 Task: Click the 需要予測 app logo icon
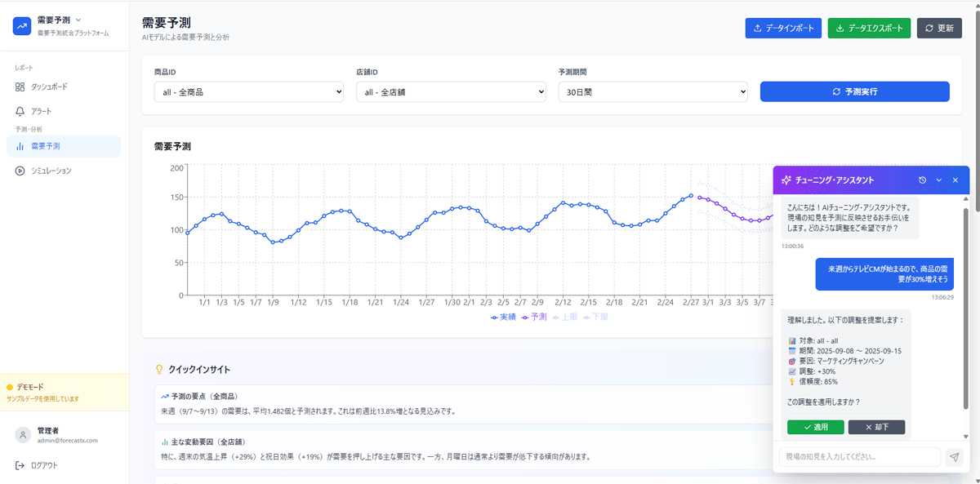[22, 26]
